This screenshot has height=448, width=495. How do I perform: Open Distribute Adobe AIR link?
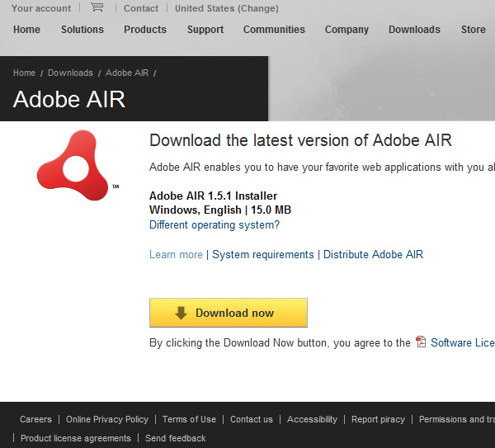[373, 254]
